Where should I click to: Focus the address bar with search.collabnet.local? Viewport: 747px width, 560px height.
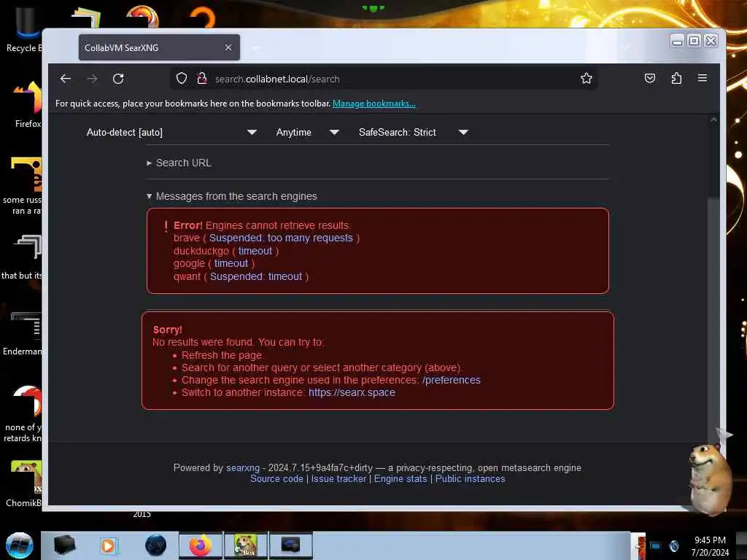pos(384,79)
